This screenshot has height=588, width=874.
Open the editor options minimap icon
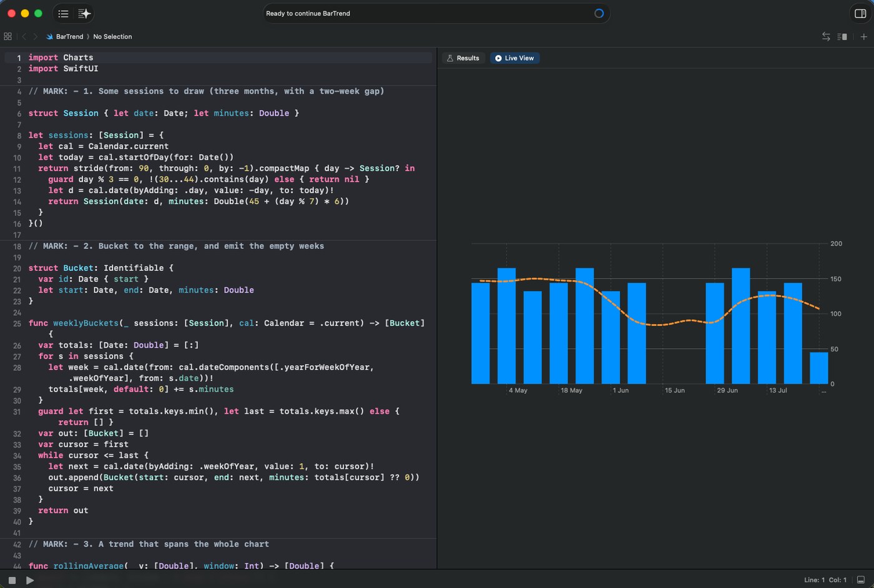coord(842,36)
